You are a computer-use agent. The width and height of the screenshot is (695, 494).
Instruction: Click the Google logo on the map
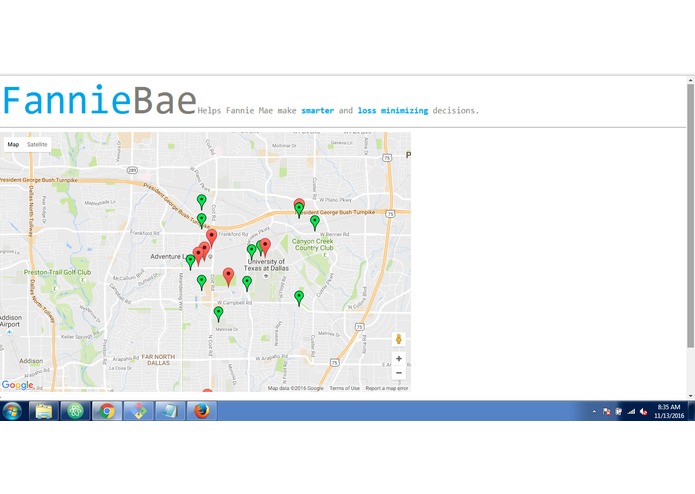pos(17,385)
